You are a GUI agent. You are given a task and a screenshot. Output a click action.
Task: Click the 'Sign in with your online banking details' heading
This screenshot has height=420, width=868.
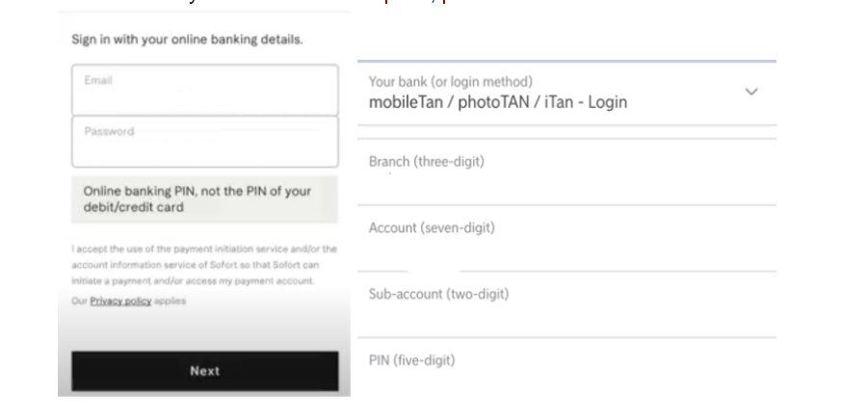click(187, 39)
